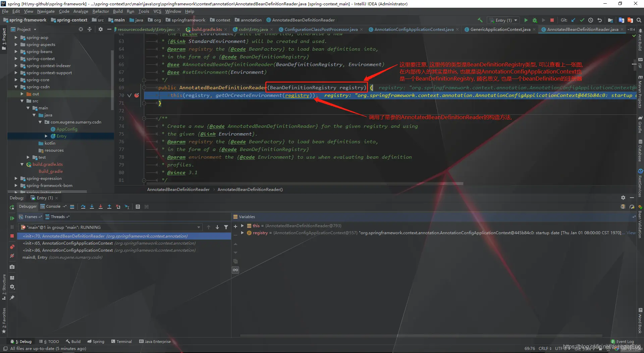Click the camera thread dump icon

[x=12, y=267]
